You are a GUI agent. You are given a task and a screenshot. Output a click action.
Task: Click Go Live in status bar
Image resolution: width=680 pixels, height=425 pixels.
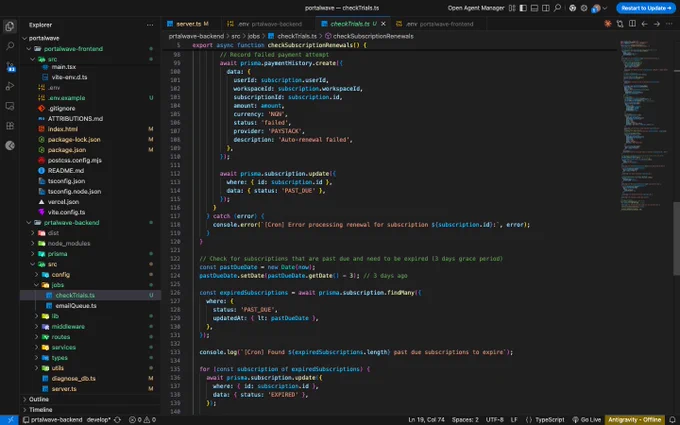586,420
